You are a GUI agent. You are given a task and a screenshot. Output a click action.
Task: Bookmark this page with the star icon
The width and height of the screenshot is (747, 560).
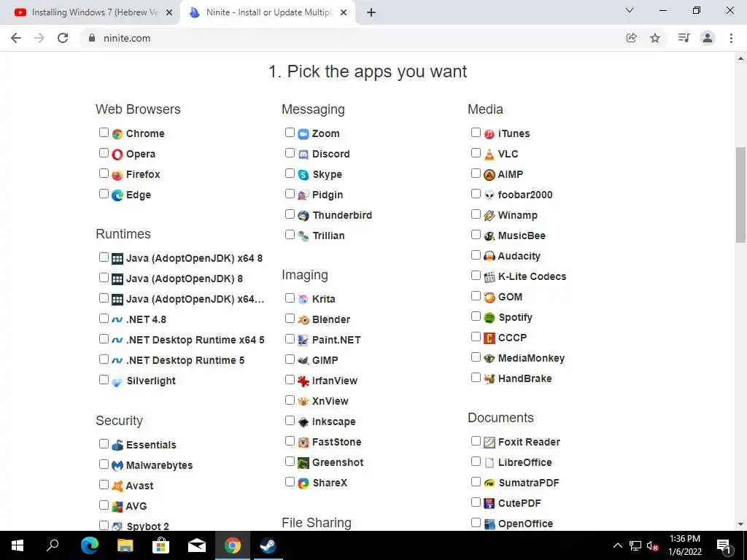tap(655, 38)
